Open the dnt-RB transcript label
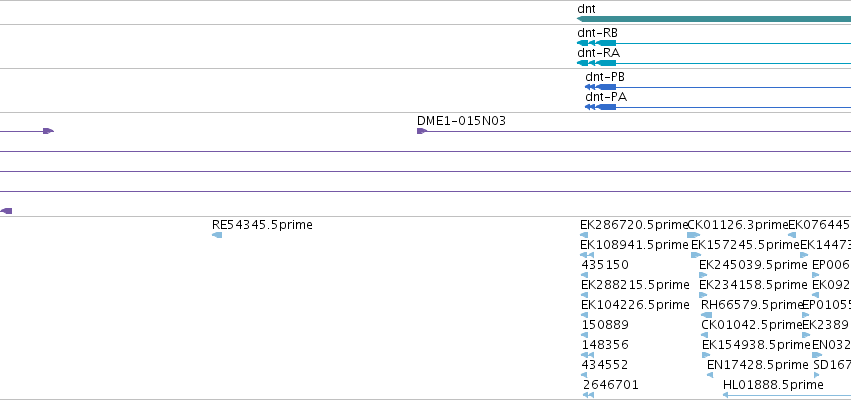Viewport: 851px width, 400px height. click(598, 33)
